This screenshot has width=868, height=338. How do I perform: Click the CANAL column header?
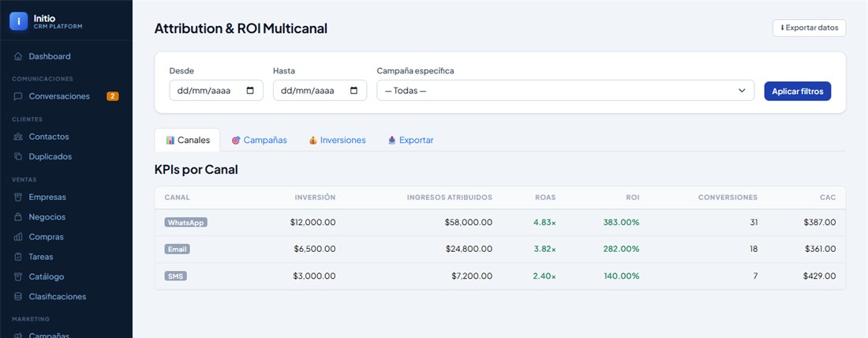(177, 197)
